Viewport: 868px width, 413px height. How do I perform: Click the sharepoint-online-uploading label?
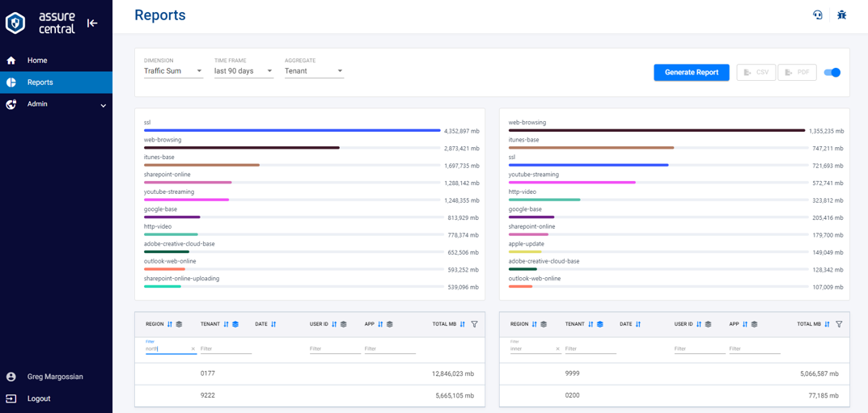coord(181,279)
